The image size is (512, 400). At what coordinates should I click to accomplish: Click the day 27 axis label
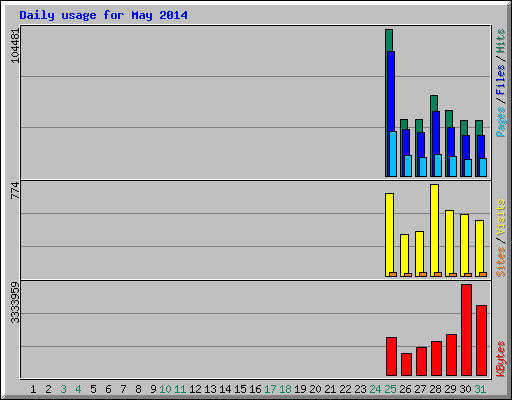click(x=420, y=389)
